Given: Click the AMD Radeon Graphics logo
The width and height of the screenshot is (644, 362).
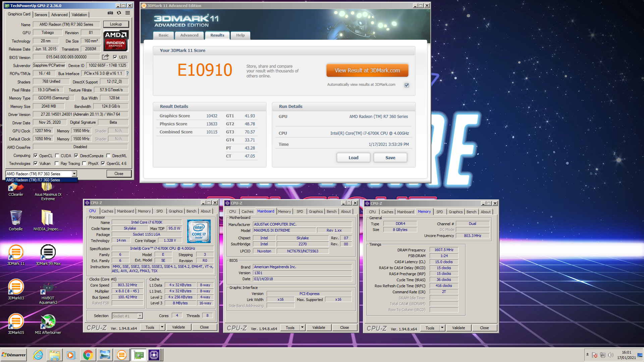Looking at the screenshot, I should 116,41.
